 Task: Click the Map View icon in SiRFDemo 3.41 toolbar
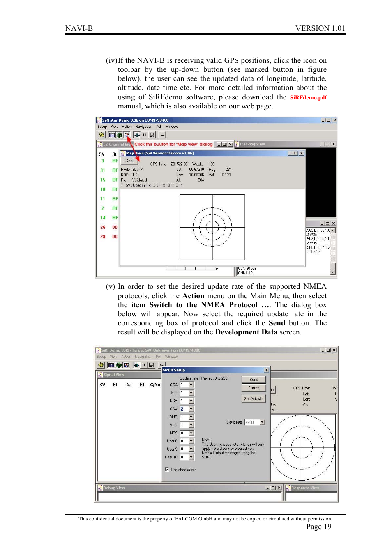click(126, 365)
